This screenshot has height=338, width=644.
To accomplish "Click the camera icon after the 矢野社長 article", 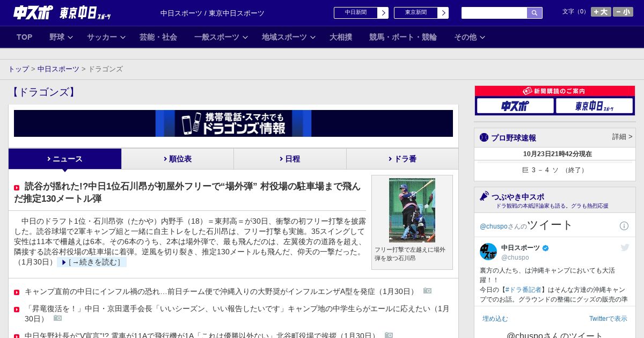I will coord(389,335).
